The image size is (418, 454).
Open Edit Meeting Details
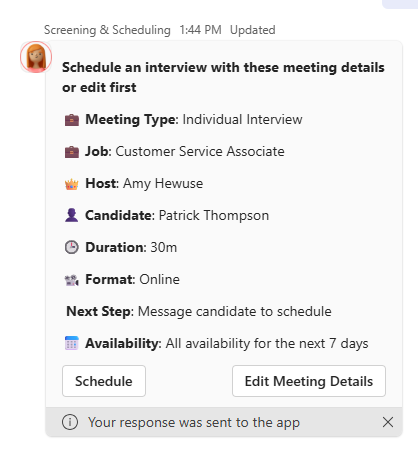309,381
